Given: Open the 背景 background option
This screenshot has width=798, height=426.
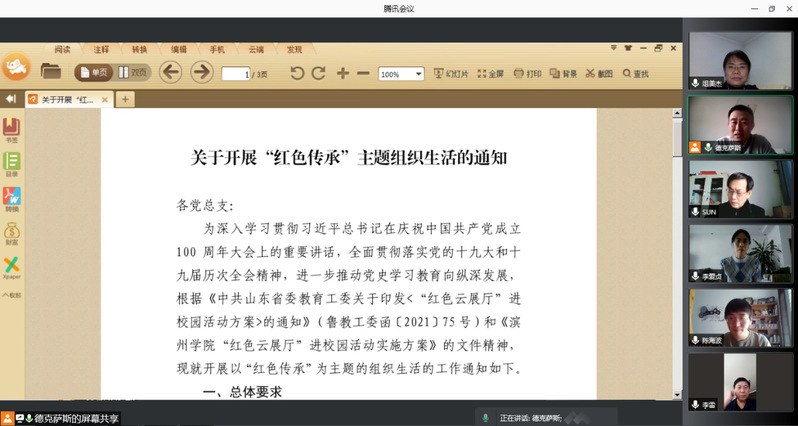Looking at the screenshot, I should (x=563, y=74).
